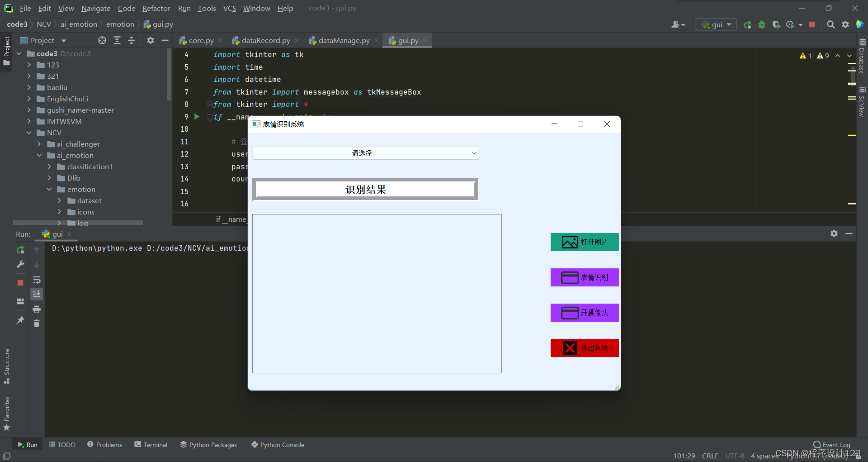Image resolution: width=868 pixels, height=462 pixels.
Task: Expand the dataset folder
Action: pyautogui.click(x=59, y=200)
